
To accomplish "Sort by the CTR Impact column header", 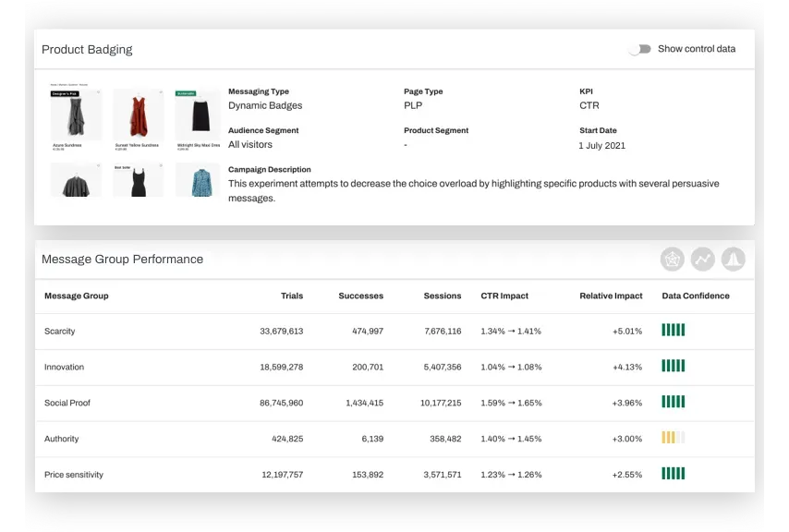I will point(504,296).
